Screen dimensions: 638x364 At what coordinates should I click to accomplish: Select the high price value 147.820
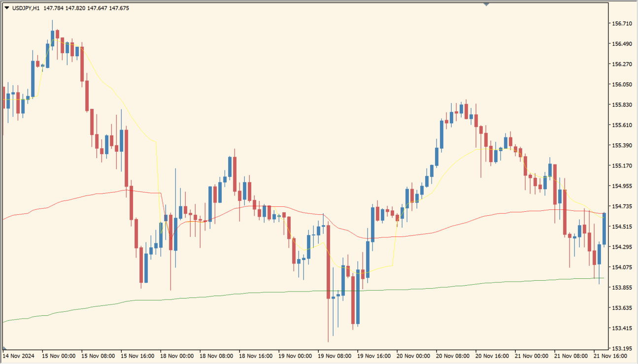tap(75, 8)
